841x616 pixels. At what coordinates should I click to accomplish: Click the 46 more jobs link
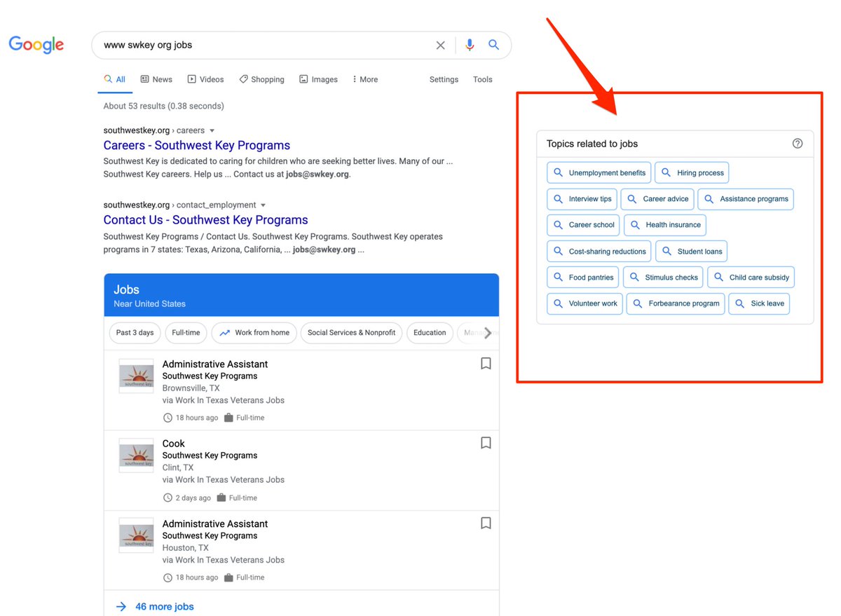coord(165,607)
